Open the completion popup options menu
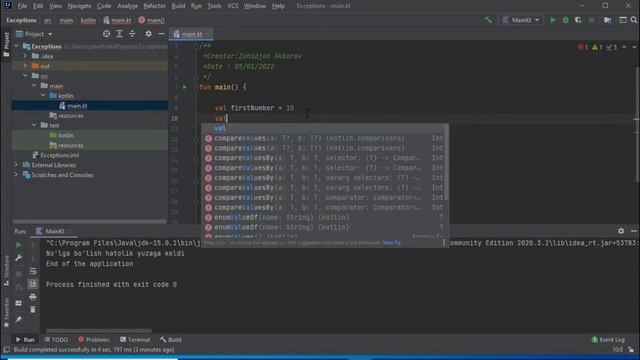The height and width of the screenshot is (360, 640). pos(444,242)
